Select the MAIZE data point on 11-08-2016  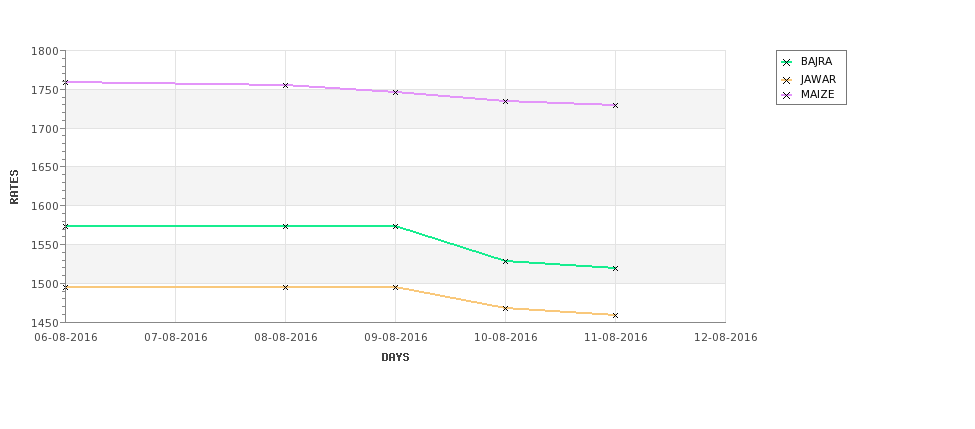pos(616,106)
